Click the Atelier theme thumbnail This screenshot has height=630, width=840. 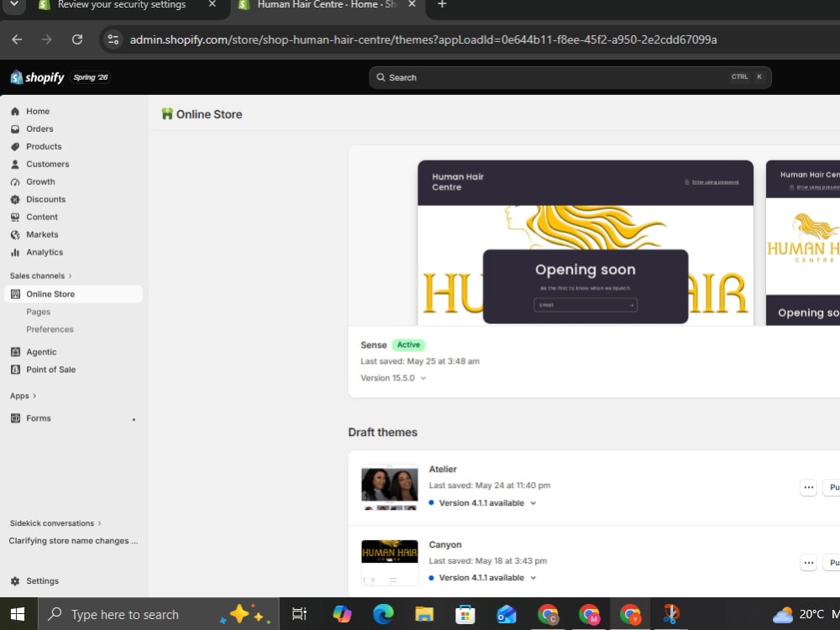click(x=390, y=487)
